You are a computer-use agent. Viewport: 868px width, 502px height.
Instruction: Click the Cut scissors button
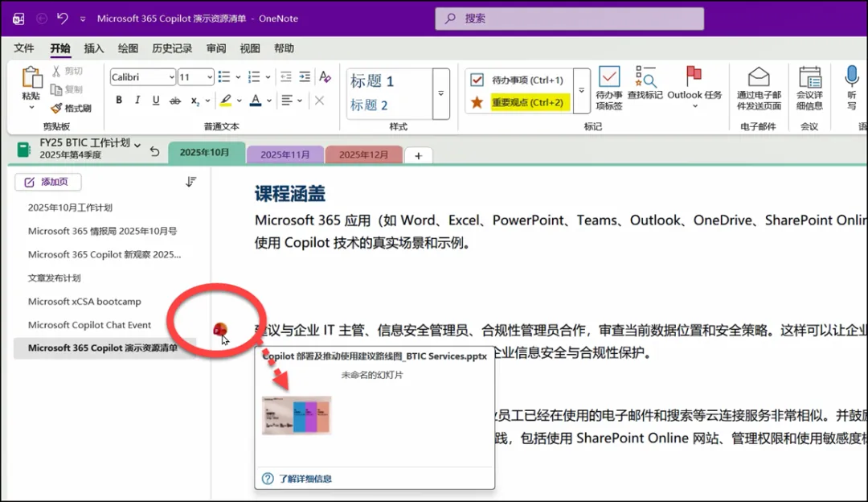pyautogui.click(x=67, y=71)
